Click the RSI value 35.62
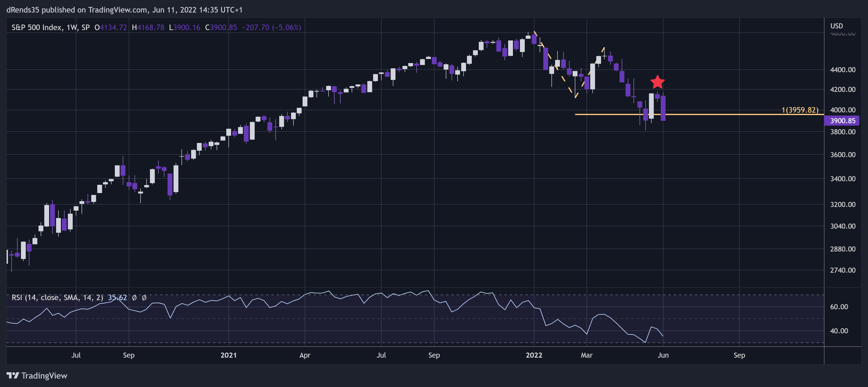868x387 pixels. (x=117, y=298)
